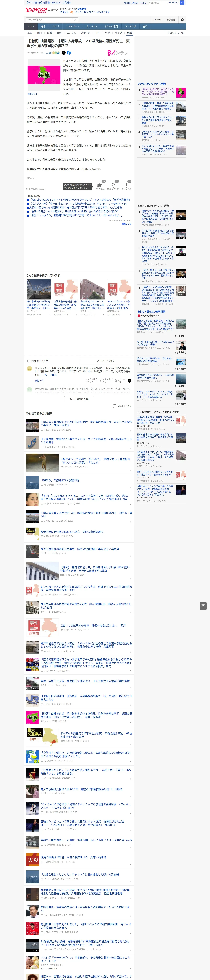Click 共感した smiley reaction on first comment
The image size is (210, 980).
(87, 380)
